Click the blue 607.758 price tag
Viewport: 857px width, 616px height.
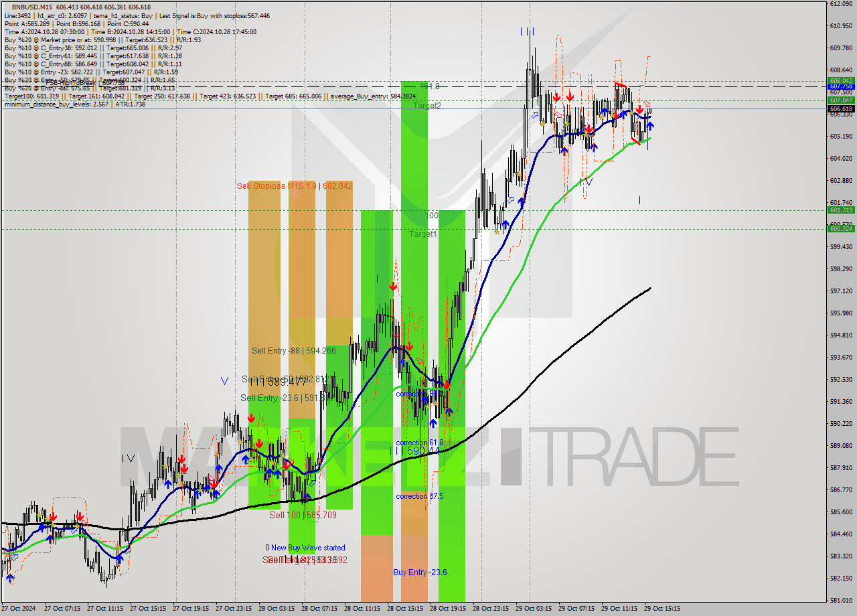pos(841,86)
